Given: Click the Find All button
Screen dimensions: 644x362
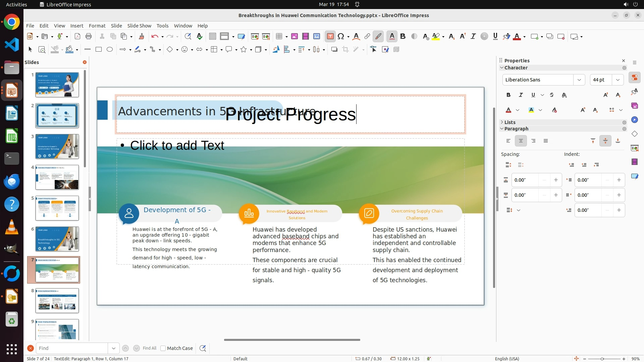Looking at the screenshot, I should point(150,348).
